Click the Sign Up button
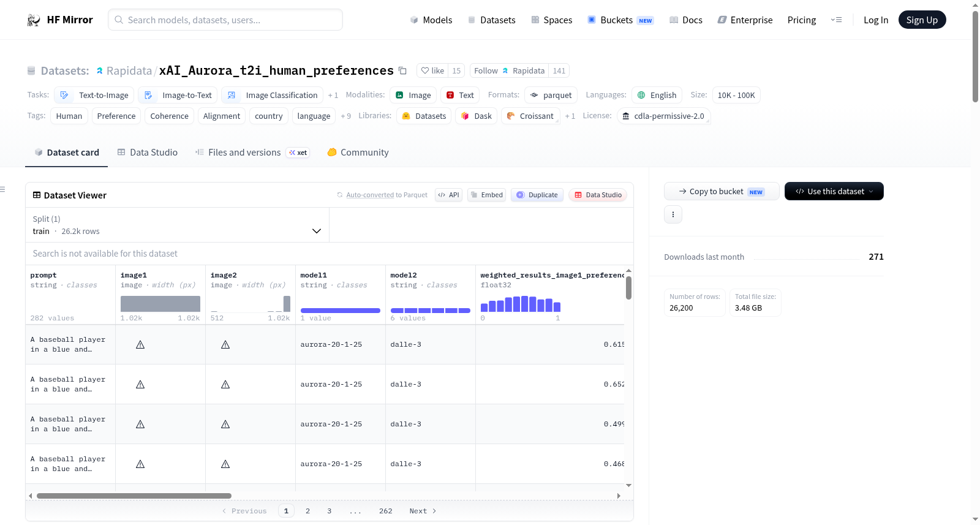Screen dimensions: 980x525 click(922, 20)
